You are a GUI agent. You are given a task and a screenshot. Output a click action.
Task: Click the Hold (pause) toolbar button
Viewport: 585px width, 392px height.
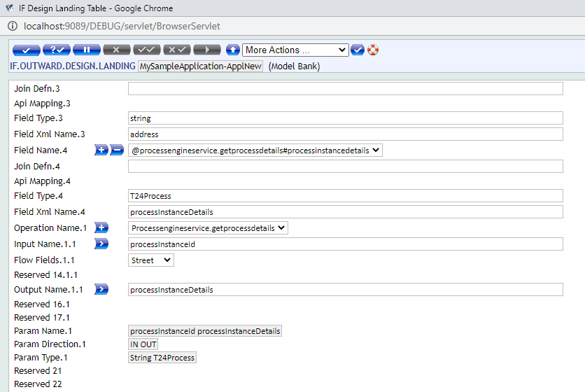point(86,50)
